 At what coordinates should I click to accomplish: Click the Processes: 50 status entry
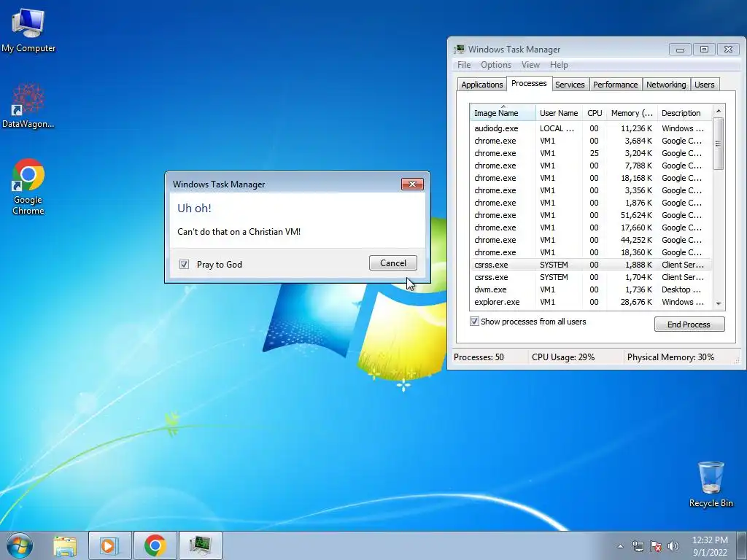(479, 357)
